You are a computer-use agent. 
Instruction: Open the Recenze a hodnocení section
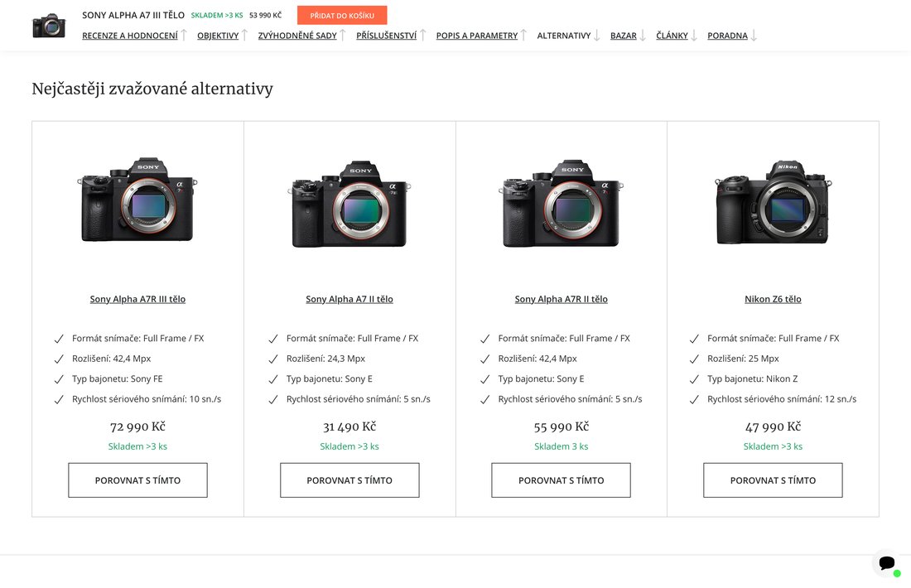pos(130,36)
